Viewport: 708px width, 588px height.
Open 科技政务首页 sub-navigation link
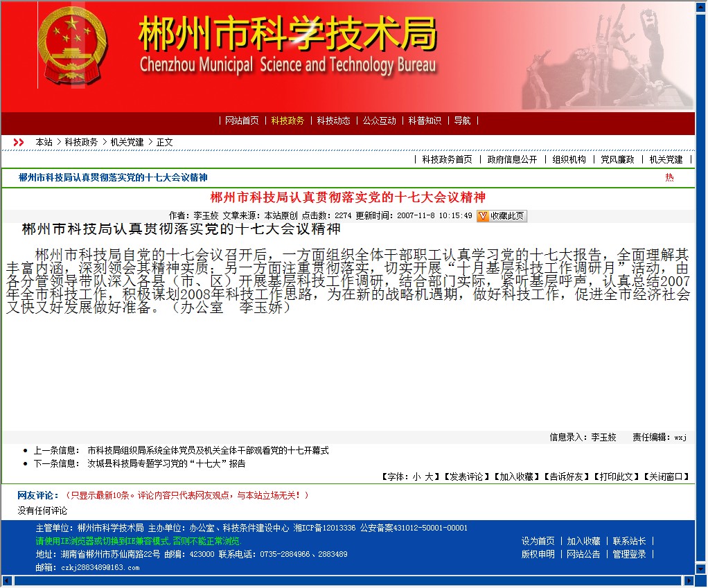[447, 159]
